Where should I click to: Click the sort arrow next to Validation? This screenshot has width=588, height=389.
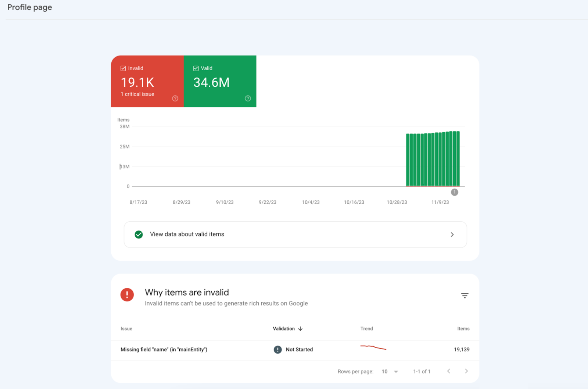(x=300, y=328)
